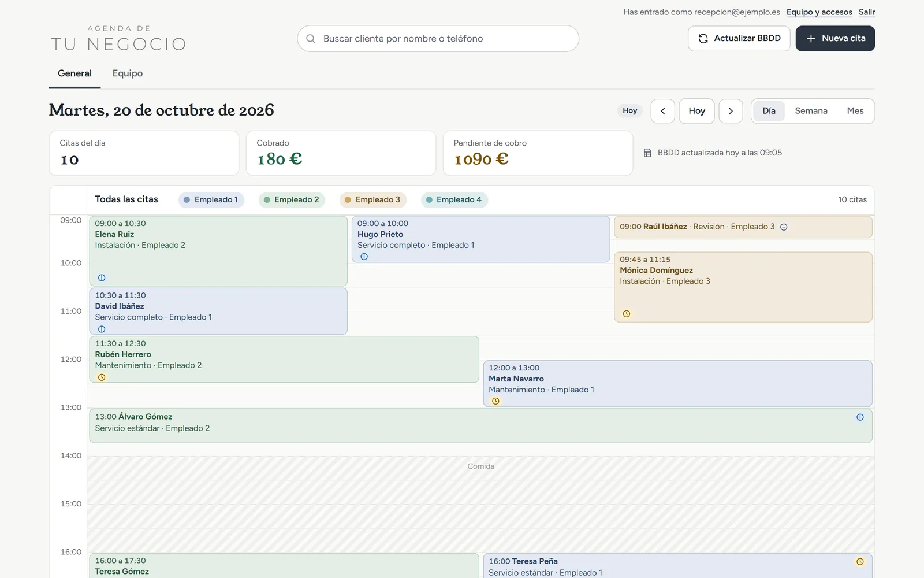Click the Hoy navigation button
The height and width of the screenshot is (578, 924).
(x=696, y=111)
